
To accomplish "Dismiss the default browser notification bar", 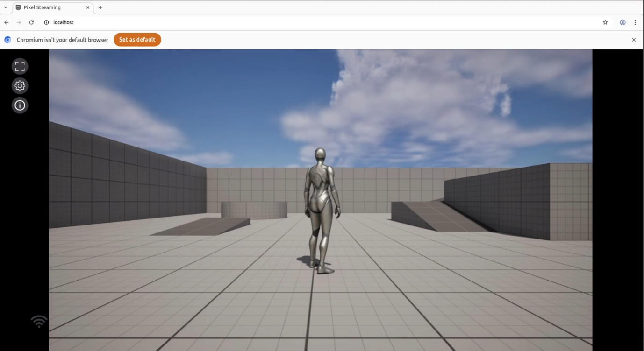I will click(634, 40).
